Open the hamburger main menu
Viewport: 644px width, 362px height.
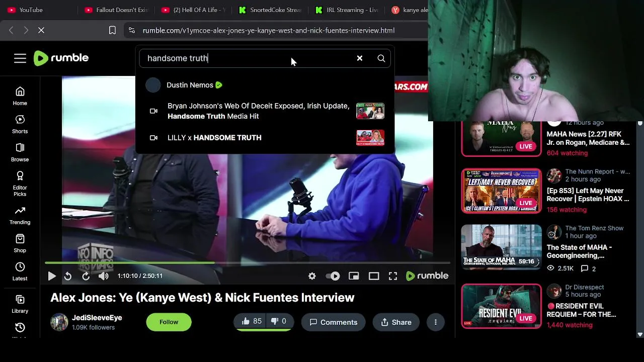[x=20, y=58]
